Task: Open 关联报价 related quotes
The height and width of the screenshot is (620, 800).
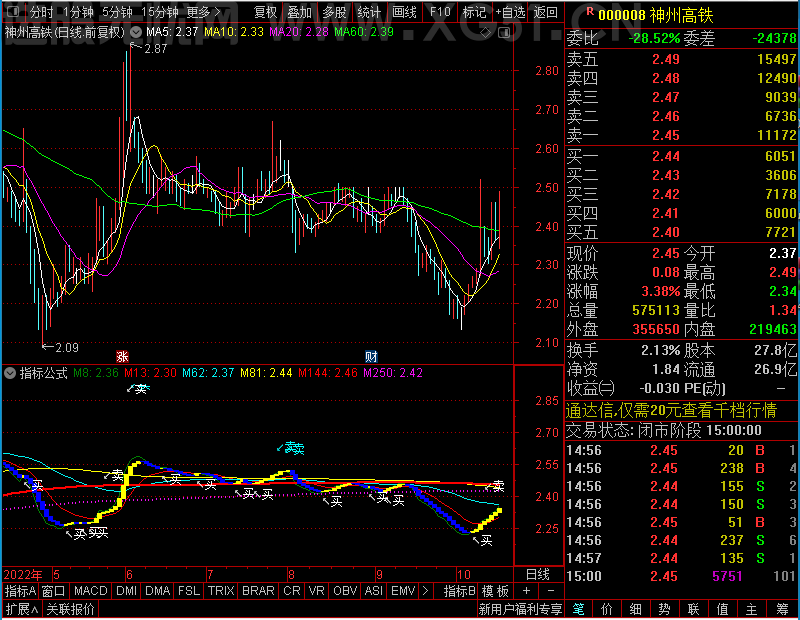Action: [x=70, y=609]
